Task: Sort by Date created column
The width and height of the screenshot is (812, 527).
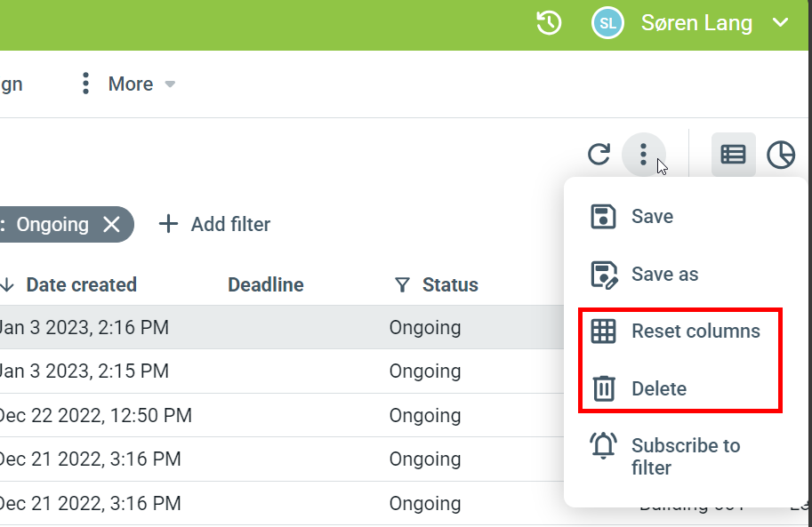Action: coord(81,284)
